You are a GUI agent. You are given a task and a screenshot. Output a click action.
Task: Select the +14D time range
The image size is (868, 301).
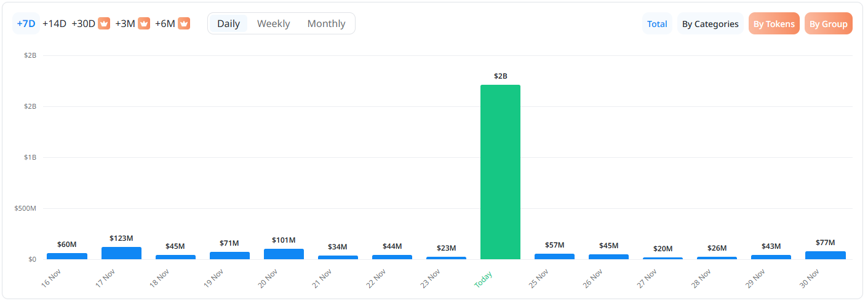tap(54, 23)
